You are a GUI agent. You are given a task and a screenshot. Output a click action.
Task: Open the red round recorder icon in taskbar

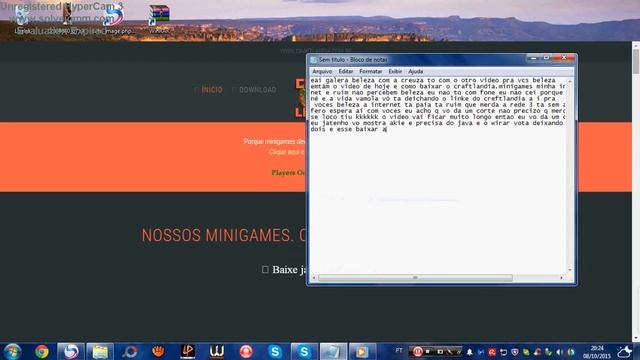click(x=246, y=351)
